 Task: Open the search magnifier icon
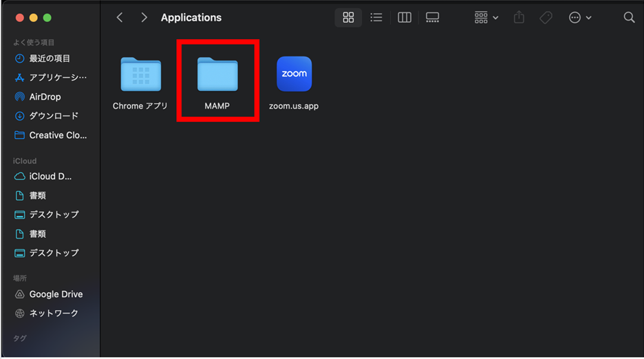pos(629,18)
